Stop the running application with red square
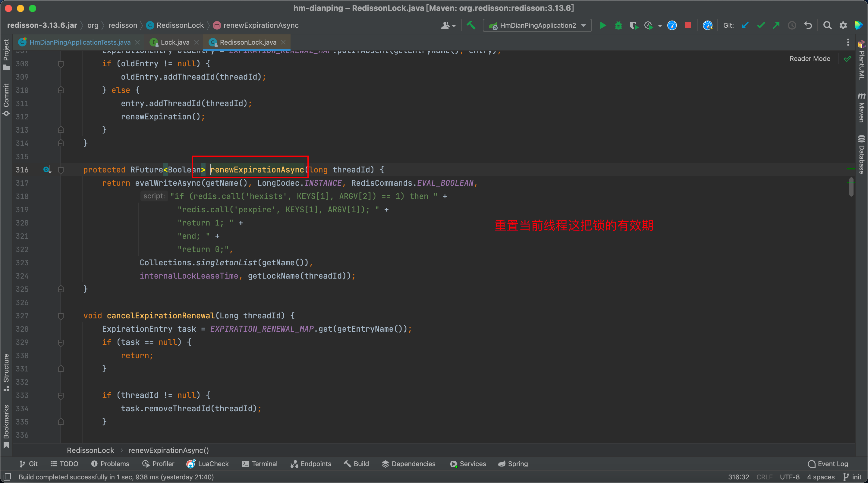The width and height of the screenshot is (868, 483). pyautogui.click(x=688, y=25)
